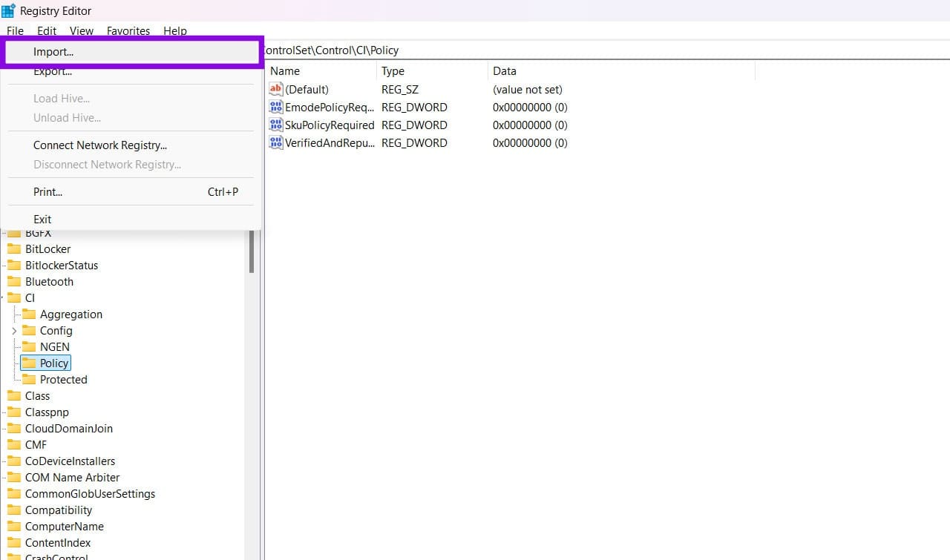Open the View menu
This screenshot has height=560, width=950.
82,30
